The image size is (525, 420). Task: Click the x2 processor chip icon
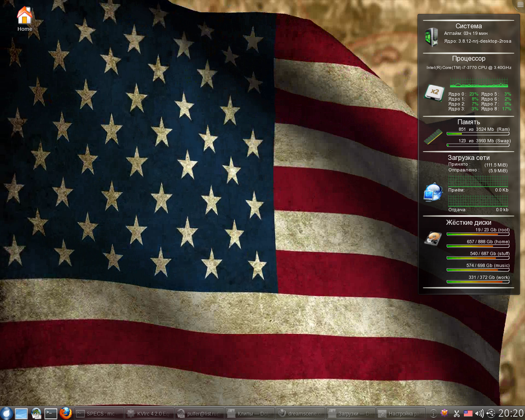coord(434,92)
